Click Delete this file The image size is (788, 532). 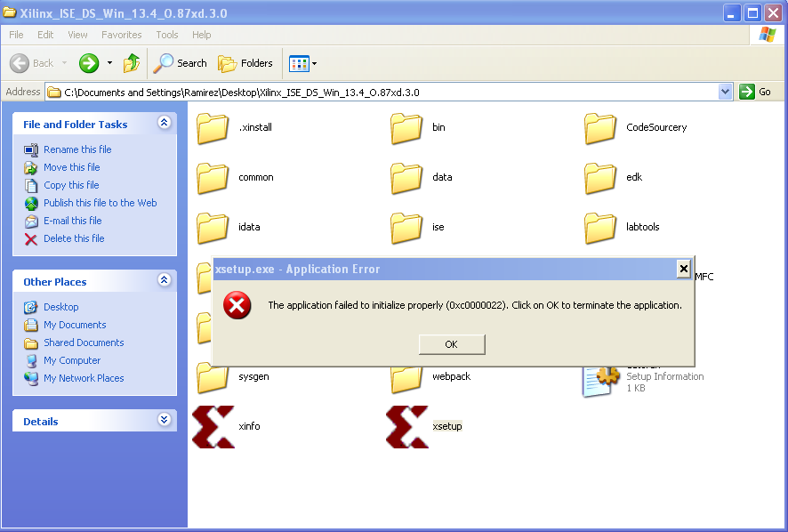[x=74, y=238]
